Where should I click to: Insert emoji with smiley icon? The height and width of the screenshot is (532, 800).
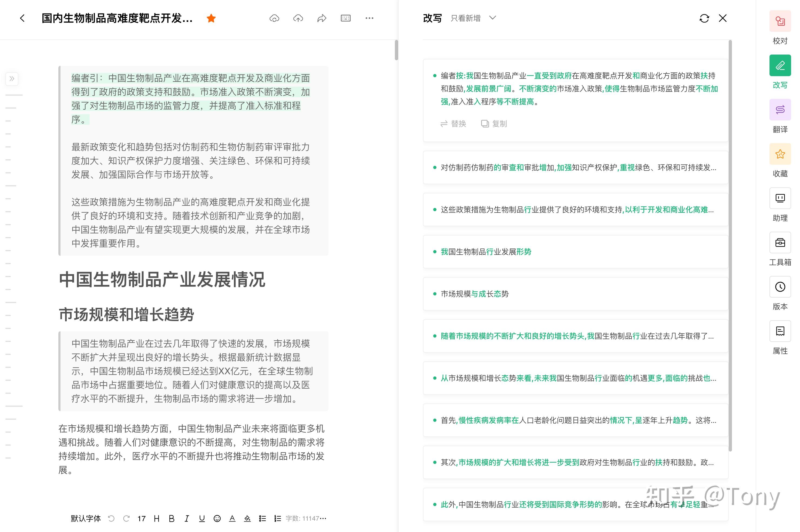217,518
